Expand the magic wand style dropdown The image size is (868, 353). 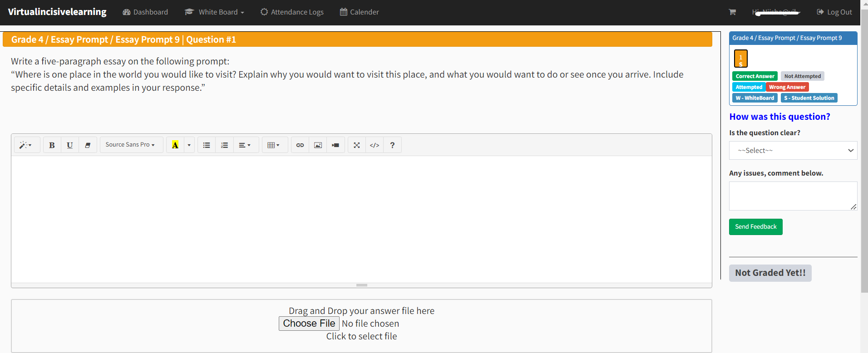(x=26, y=145)
